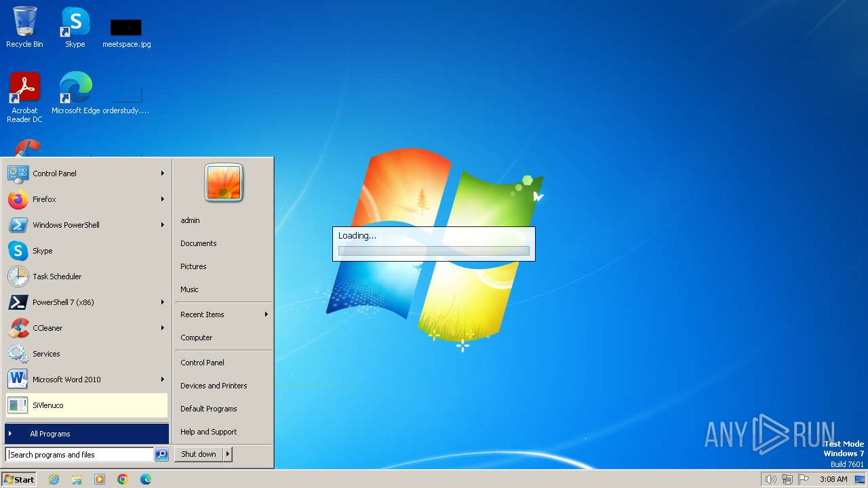This screenshot has width=868, height=488.
Task: Launch Microsoft Edge desktop shortcut
Action: [x=75, y=93]
